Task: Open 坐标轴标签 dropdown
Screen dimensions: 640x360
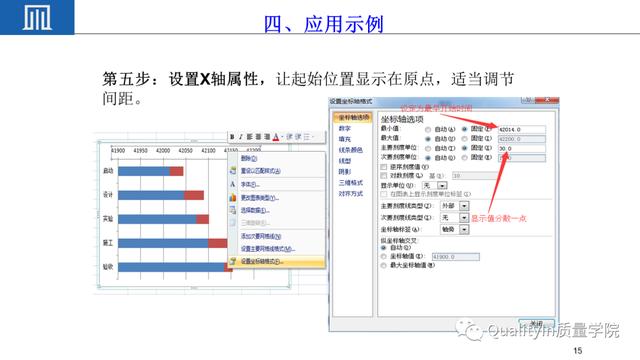Action: point(464,229)
